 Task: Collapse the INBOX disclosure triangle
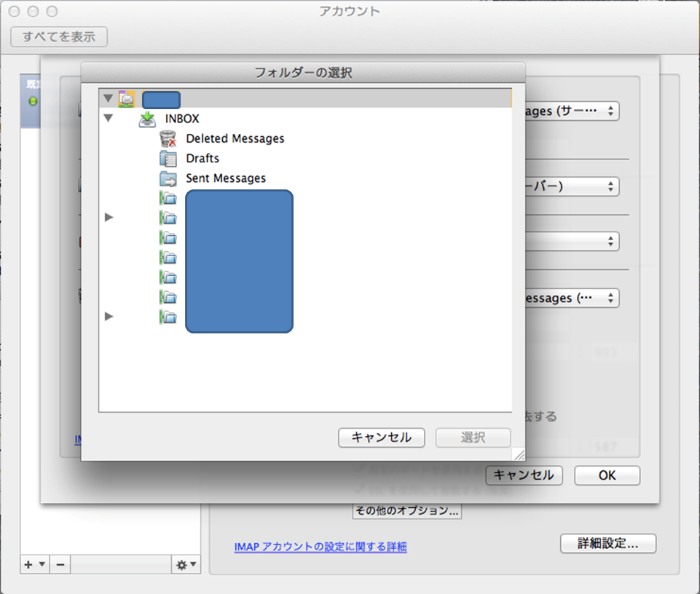[x=109, y=118]
